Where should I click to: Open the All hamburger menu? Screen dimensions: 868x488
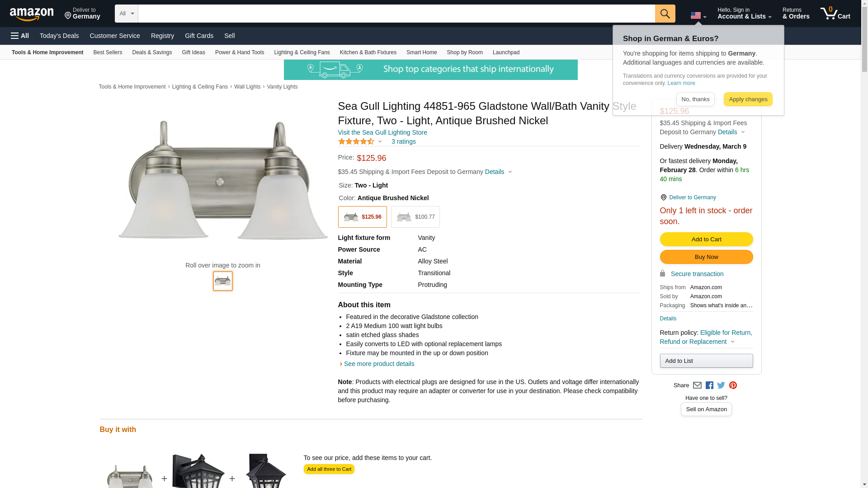point(20,36)
